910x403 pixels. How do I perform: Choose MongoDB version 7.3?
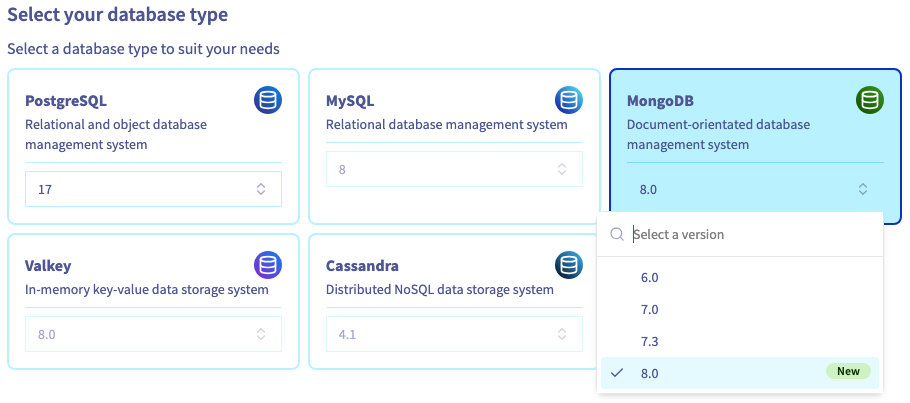point(740,341)
